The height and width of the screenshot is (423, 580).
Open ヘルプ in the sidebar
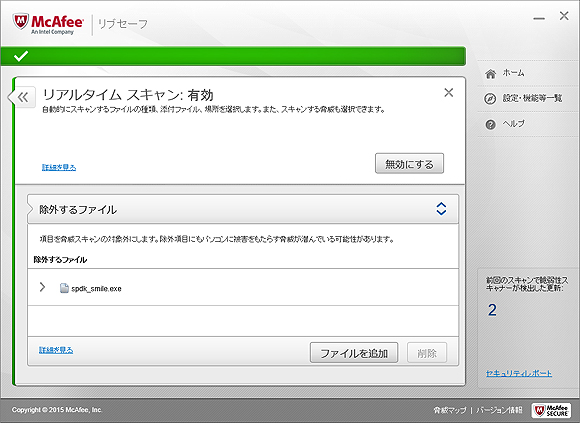513,124
